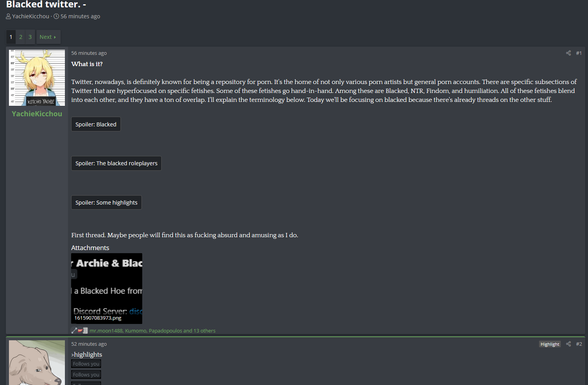The image size is (588, 385).
Task: Click the second poster's dog avatar
Action: coord(37,362)
